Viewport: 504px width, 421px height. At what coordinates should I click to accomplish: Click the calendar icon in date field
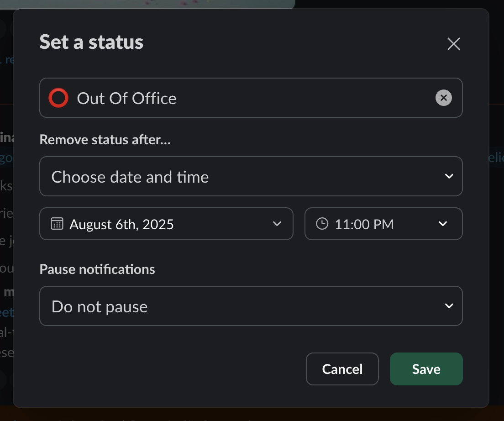click(57, 224)
